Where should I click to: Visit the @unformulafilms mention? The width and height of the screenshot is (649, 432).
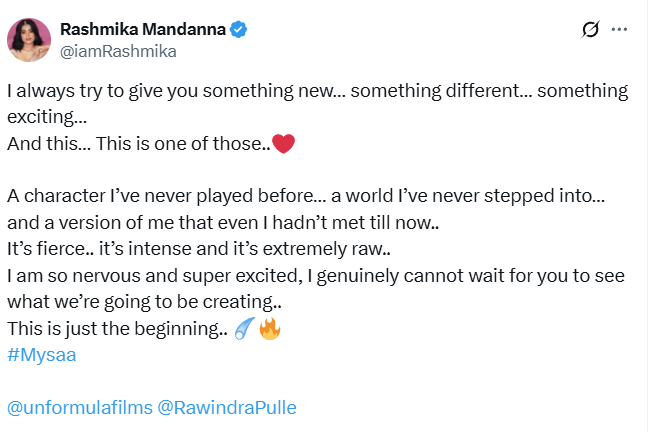pos(78,408)
